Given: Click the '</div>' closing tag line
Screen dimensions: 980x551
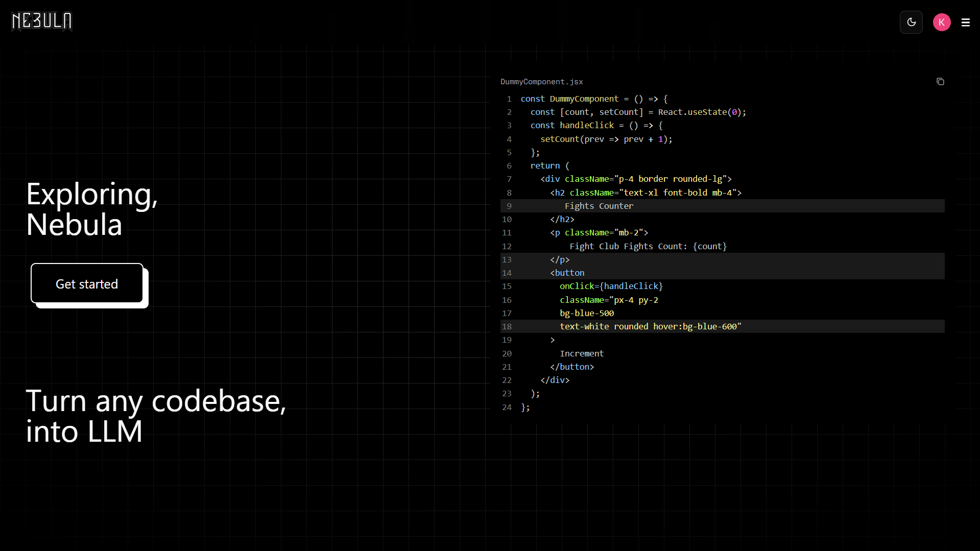Looking at the screenshot, I should point(723,380).
